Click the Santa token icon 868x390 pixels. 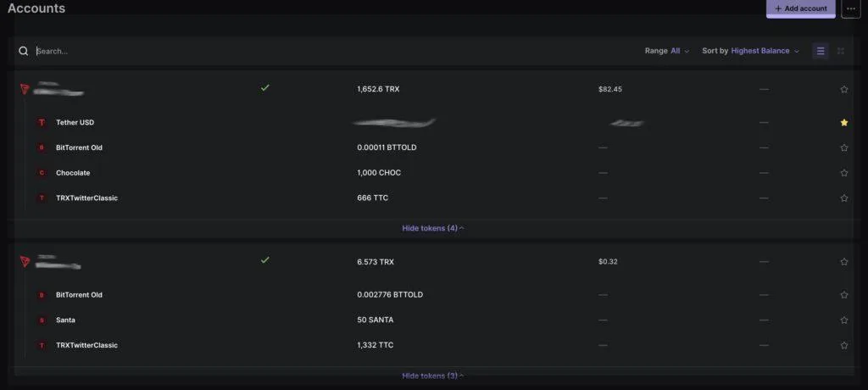[42, 320]
